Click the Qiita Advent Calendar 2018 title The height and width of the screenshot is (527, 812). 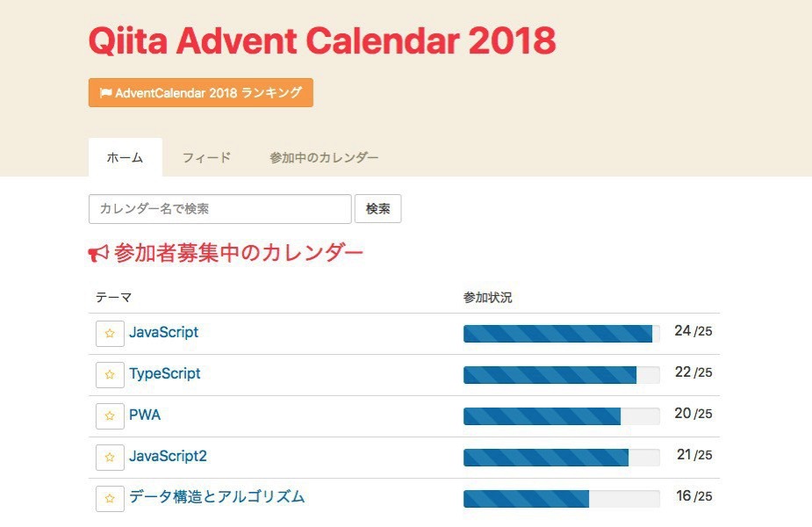pyautogui.click(x=322, y=40)
